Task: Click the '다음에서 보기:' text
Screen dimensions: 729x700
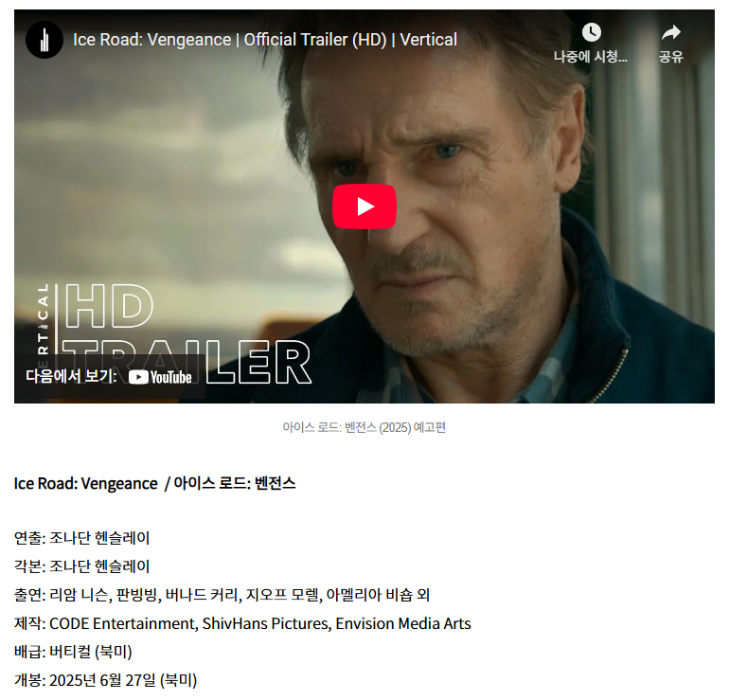Action: pos(71,376)
